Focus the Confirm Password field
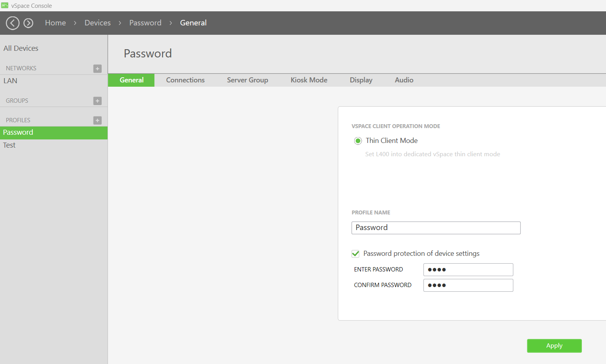Screen dimensions: 606x364 tap(468, 285)
